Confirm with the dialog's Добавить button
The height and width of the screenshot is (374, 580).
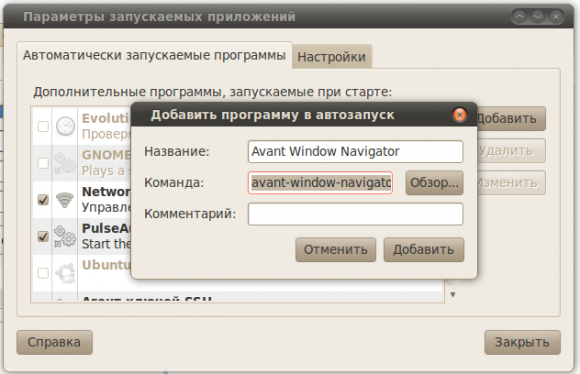click(x=424, y=250)
